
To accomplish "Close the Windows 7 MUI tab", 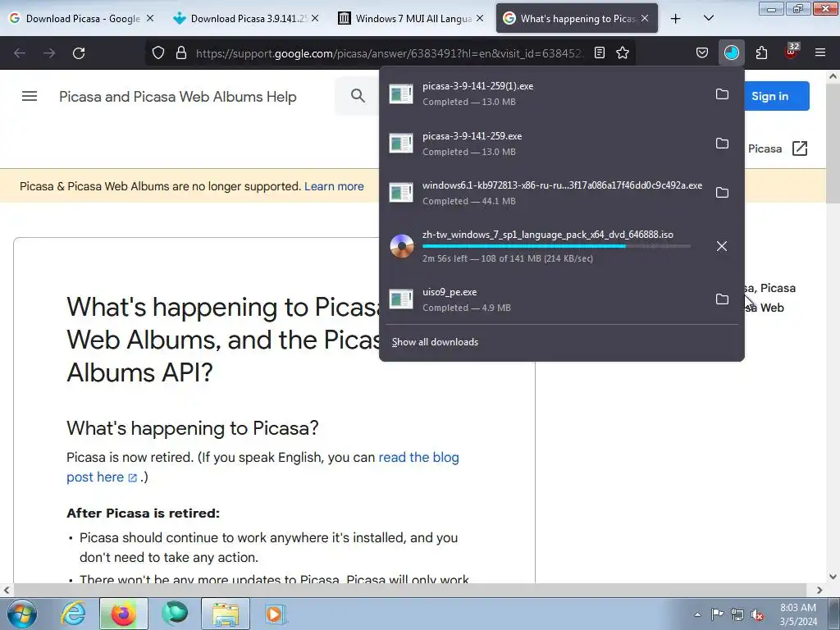I will (480, 18).
